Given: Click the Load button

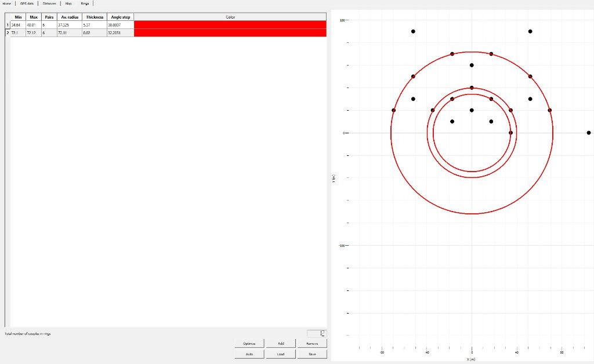Looking at the screenshot, I should point(281,354).
